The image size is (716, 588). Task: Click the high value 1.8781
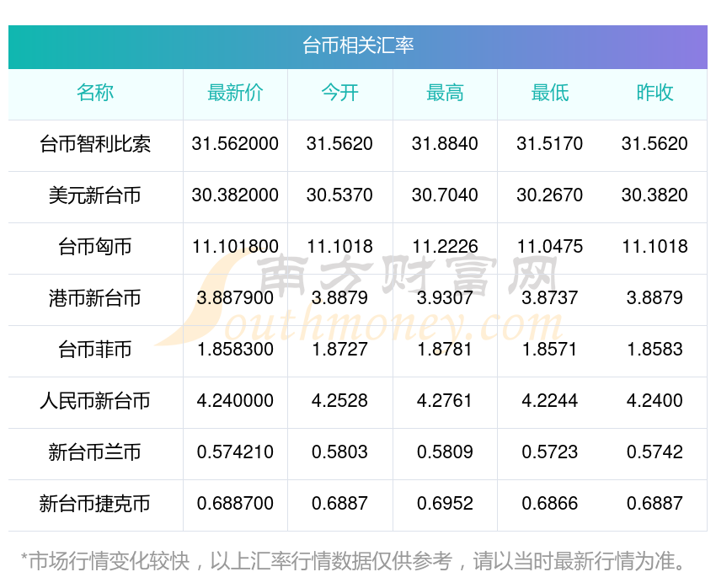[x=445, y=350]
